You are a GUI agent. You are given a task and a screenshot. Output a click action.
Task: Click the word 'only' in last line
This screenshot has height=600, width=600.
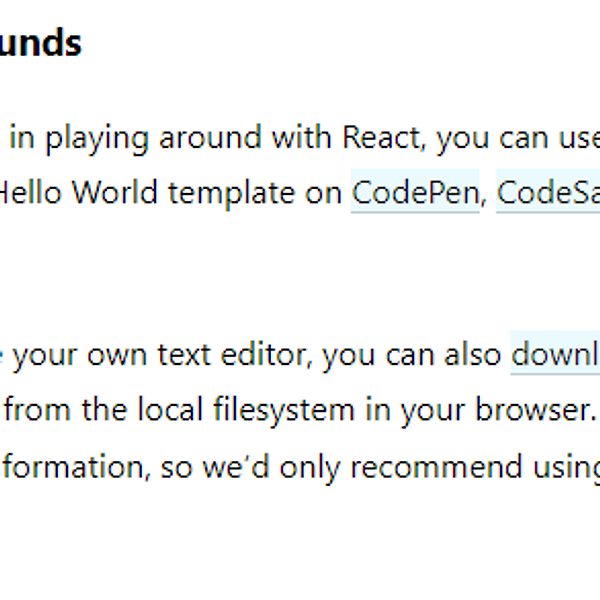(310, 468)
